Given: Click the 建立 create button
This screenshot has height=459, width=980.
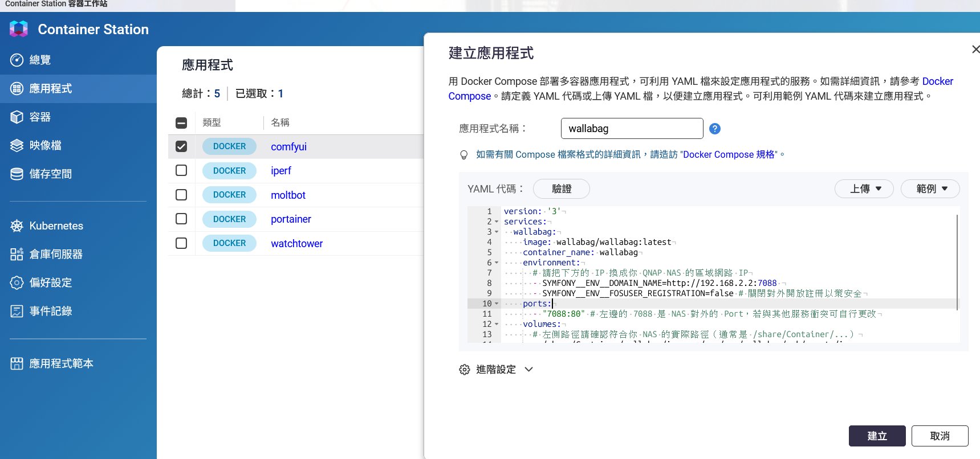Looking at the screenshot, I should 877,436.
